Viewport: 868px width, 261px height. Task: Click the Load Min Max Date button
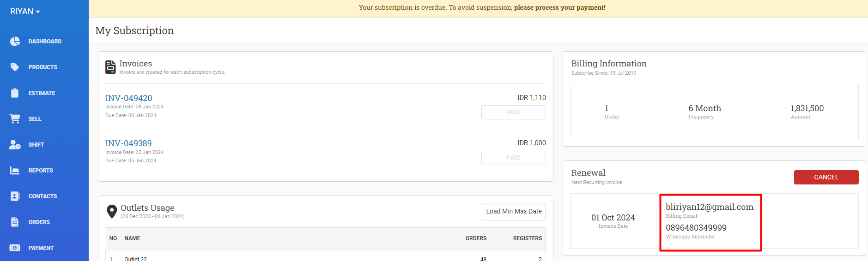click(514, 211)
